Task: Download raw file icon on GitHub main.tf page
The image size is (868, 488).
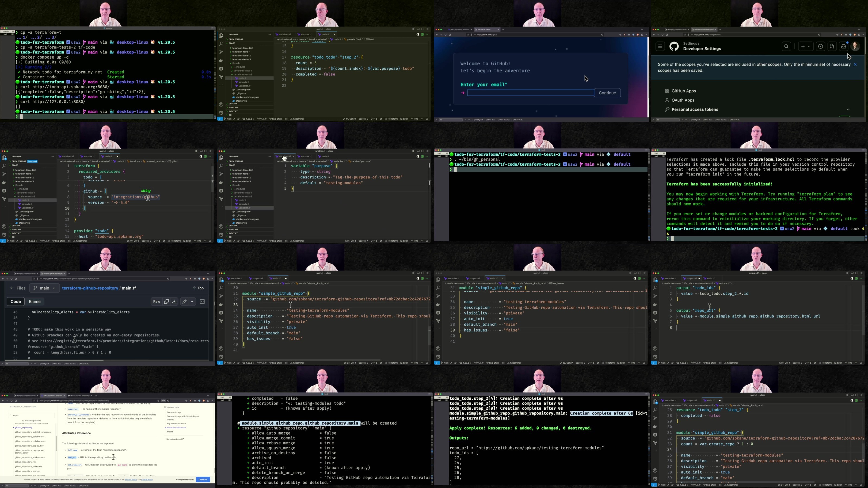Action: click(174, 302)
